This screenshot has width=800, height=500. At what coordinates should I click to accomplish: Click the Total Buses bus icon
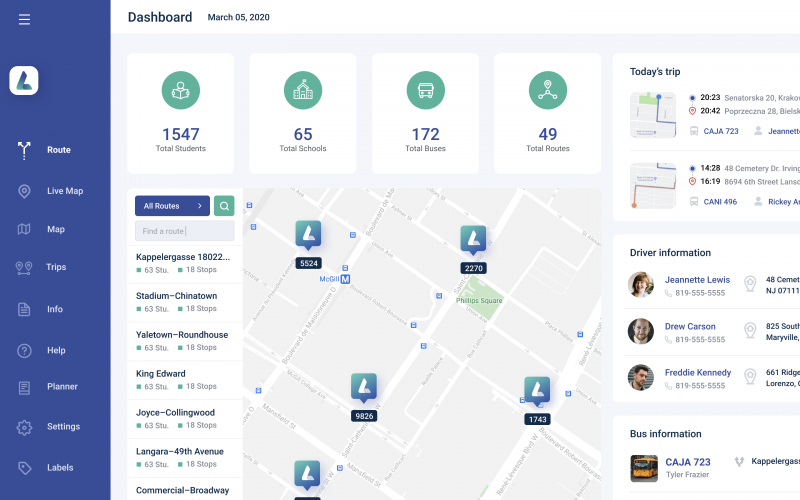426,90
